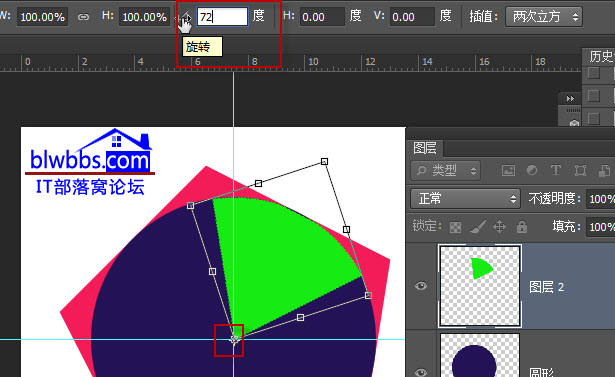Collapse the panel dock with the double-arrow icon
The height and width of the screenshot is (377, 615).
click(x=570, y=98)
